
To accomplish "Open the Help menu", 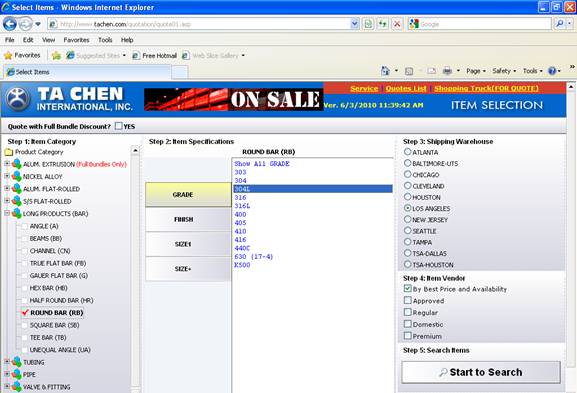I will pyautogui.click(x=127, y=40).
